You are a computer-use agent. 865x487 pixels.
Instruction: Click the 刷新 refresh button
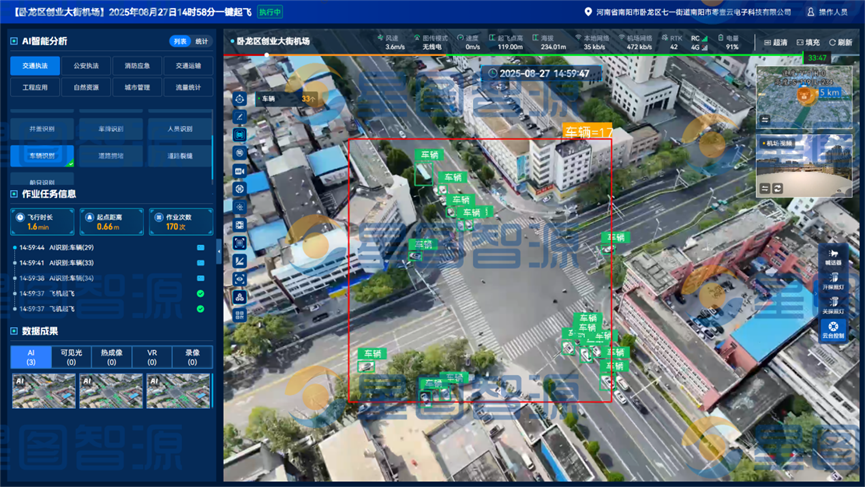pos(840,42)
